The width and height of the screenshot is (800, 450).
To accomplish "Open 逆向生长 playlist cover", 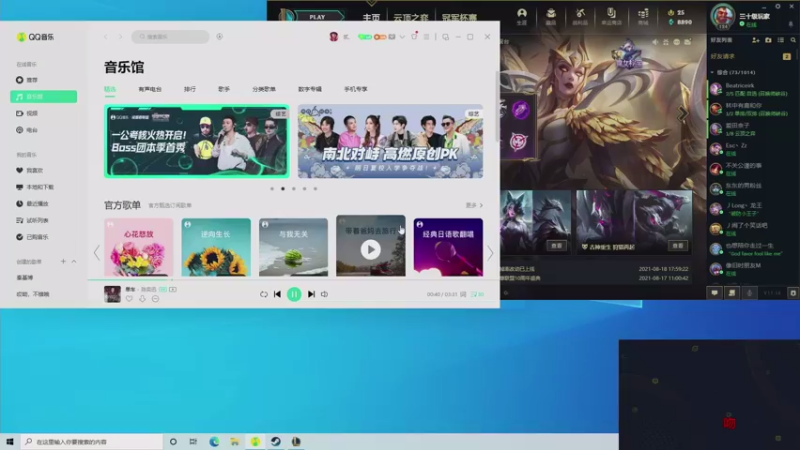I will 216,247.
